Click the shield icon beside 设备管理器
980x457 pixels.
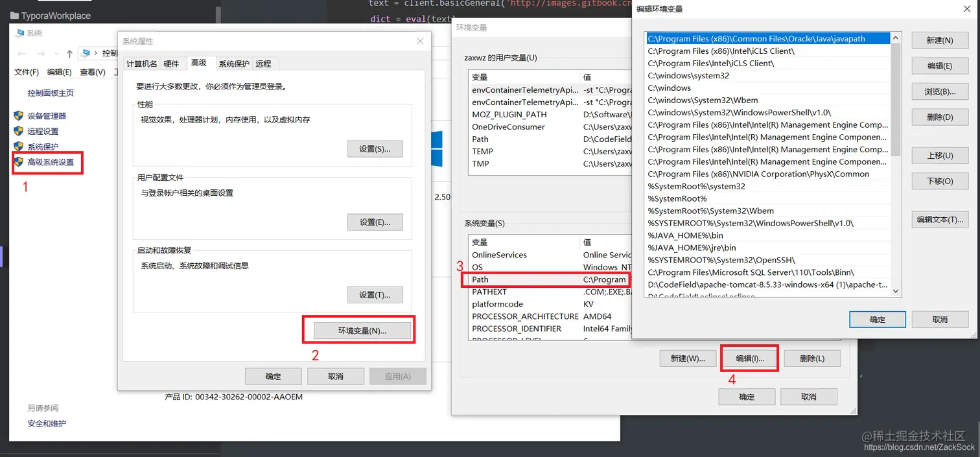click(x=19, y=115)
